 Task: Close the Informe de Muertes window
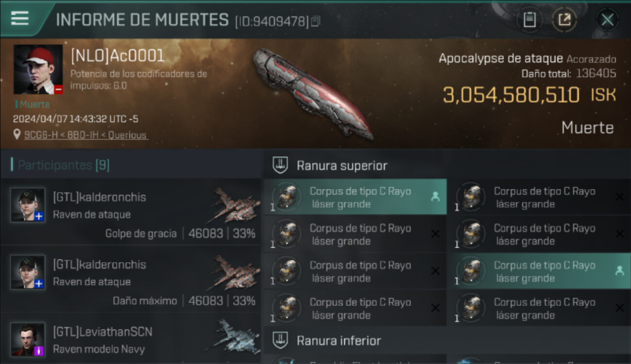click(x=607, y=20)
